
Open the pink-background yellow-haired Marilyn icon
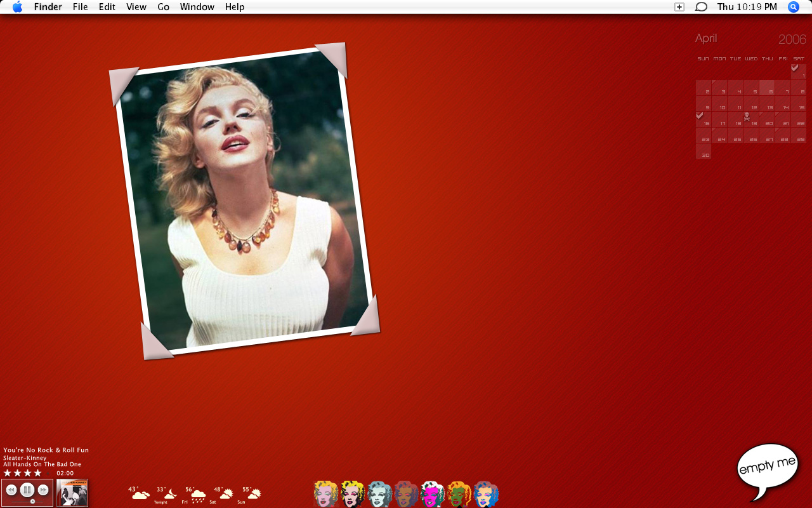tap(326, 494)
